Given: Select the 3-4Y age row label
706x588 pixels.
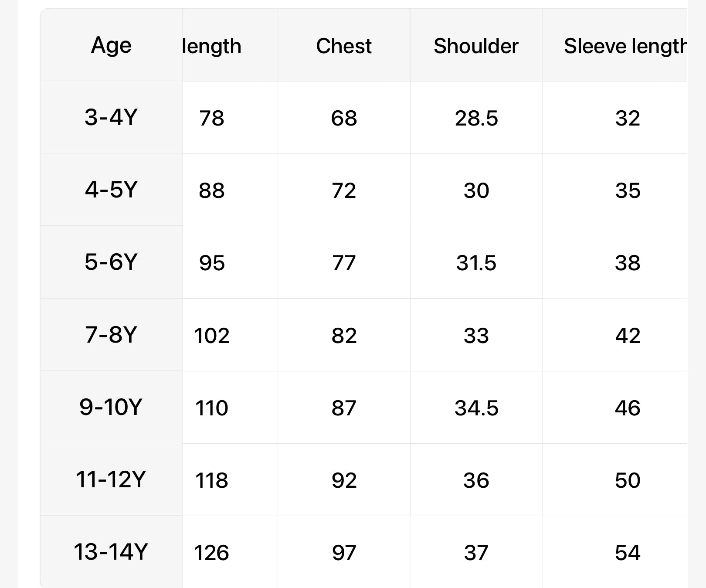Looking at the screenshot, I should click(x=111, y=117).
